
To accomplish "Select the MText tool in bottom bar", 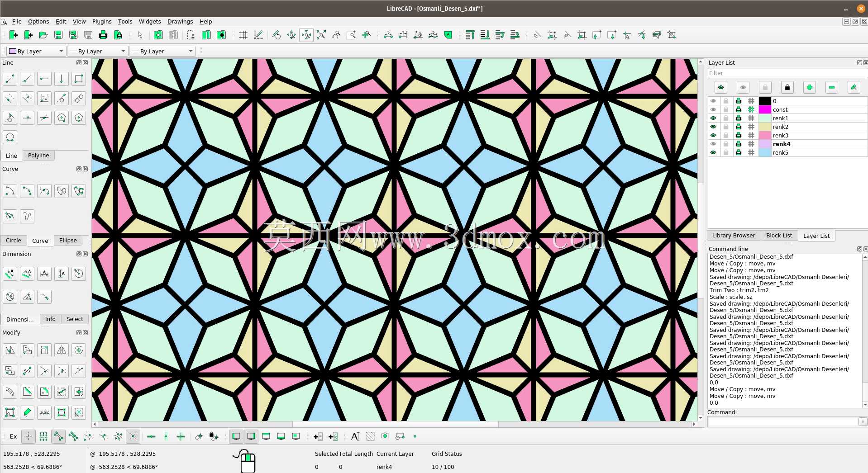I will point(355,436).
